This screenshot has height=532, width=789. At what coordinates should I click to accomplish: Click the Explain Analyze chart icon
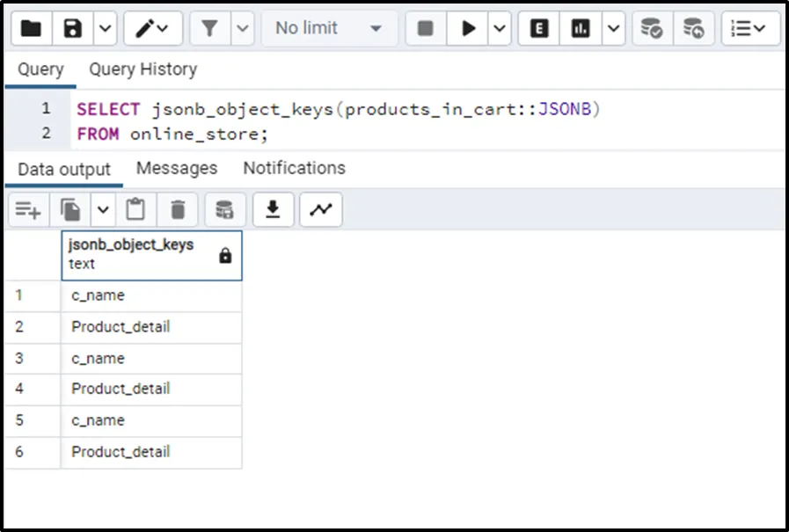click(581, 29)
